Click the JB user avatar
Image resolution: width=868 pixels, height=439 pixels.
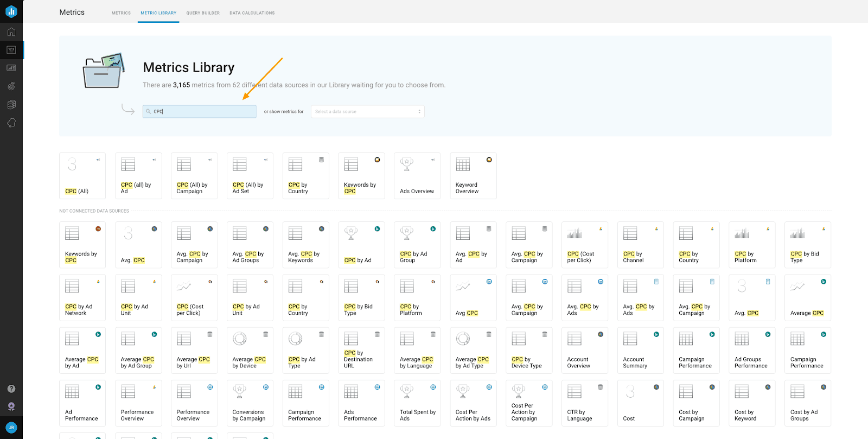pyautogui.click(x=11, y=427)
